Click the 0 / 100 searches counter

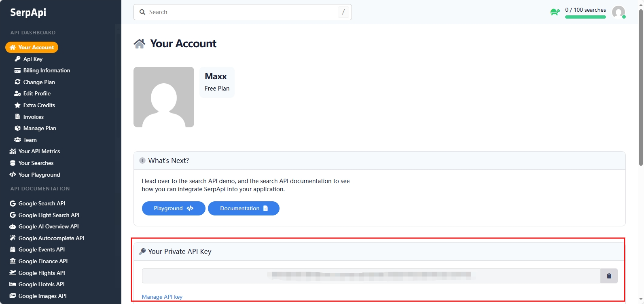585,10
